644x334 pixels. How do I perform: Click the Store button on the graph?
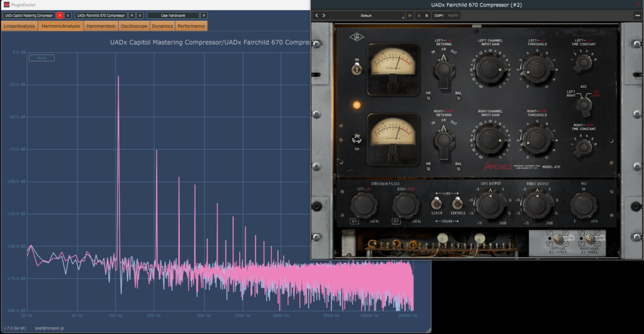pos(42,58)
